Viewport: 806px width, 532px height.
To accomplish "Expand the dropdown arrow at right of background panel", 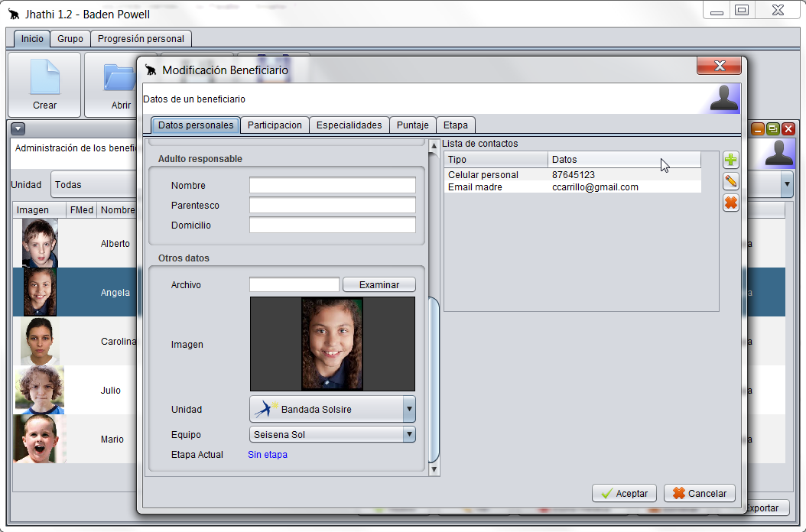I will [x=787, y=184].
